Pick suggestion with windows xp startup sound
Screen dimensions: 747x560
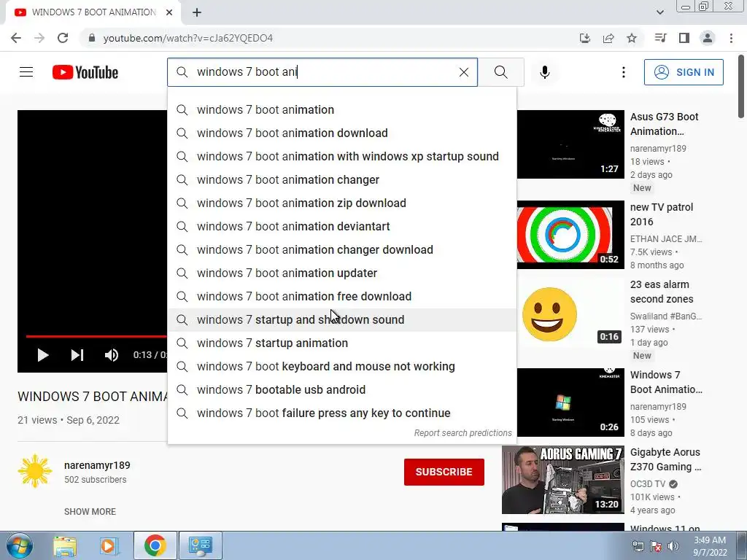click(342, 156)
